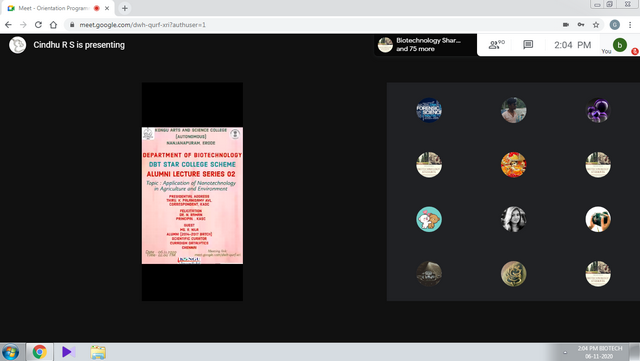Click the saved passwords key icon
Screen dimensions: 640x361
(x=581, y=25)
